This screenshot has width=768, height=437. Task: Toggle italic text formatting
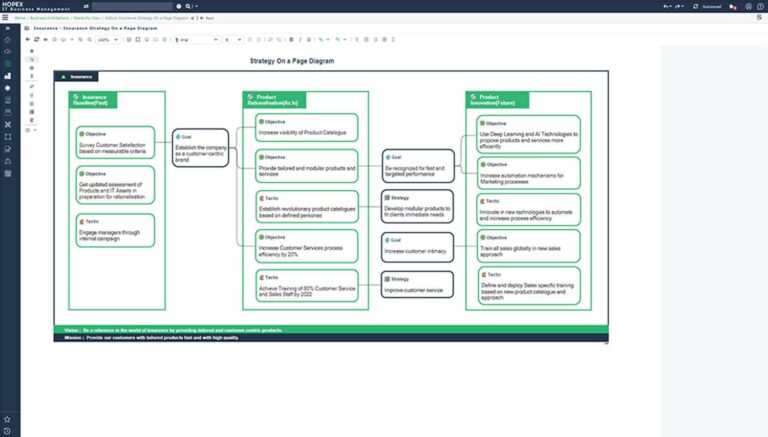coord(298,40)
